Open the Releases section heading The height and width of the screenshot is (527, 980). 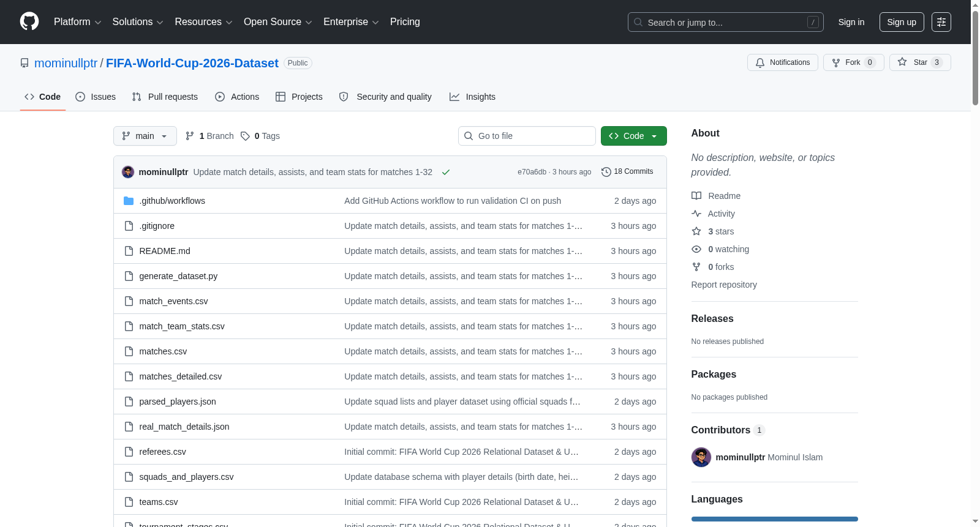coord(712,319)
